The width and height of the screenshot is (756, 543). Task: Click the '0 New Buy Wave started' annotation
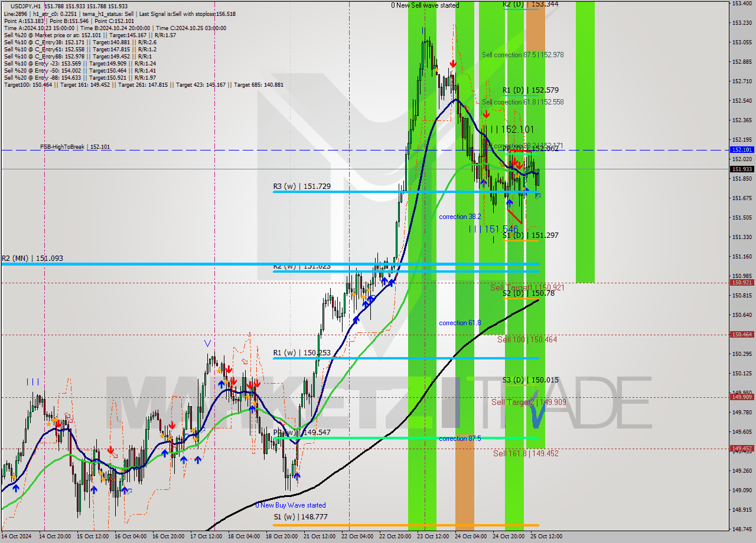(x=291, y=505)
